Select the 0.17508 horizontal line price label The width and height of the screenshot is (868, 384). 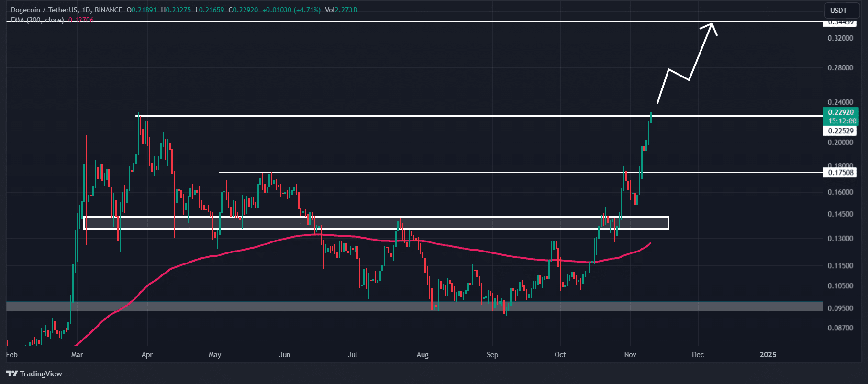[841, 172]
